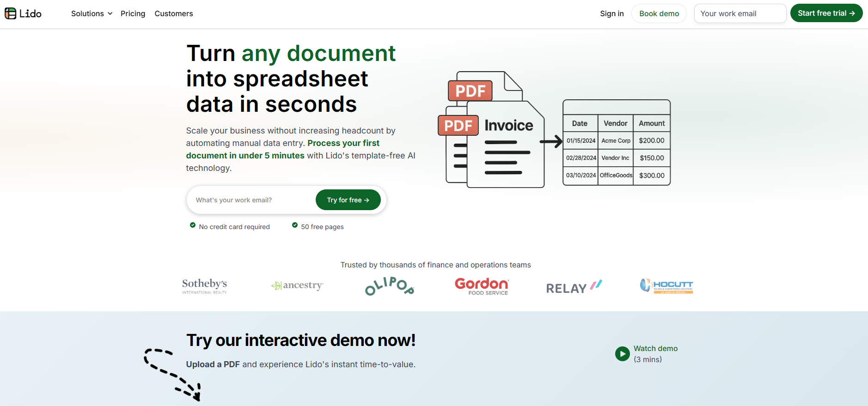Click the Vendor column header in the table
Image resolution: width=868 pixels, height=406 pixels.
pyautogui.click(x=616, y=123)
